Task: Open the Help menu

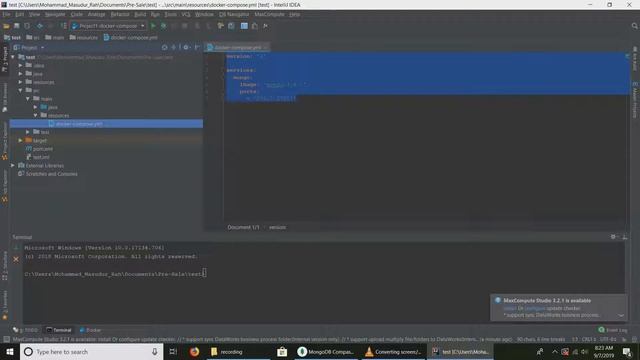Action: point(294,14)
